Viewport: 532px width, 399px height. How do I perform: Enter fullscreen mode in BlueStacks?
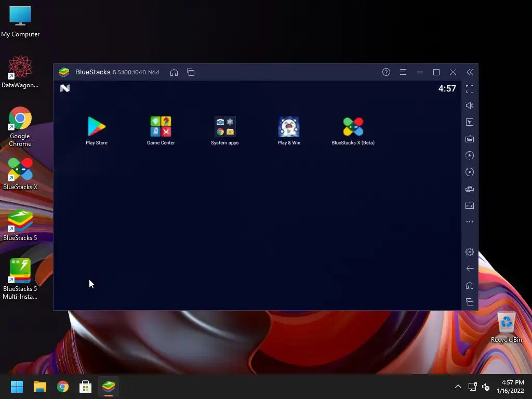point(470,89)
